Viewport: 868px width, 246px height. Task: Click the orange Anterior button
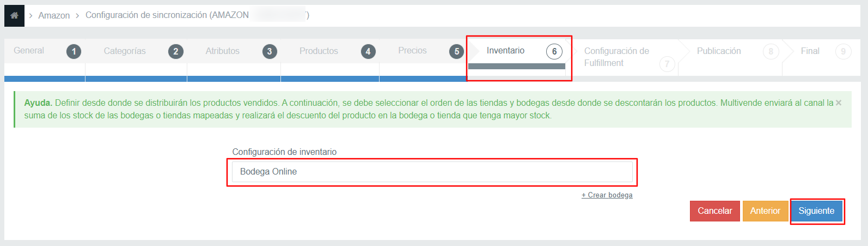(x=765, y=211)
